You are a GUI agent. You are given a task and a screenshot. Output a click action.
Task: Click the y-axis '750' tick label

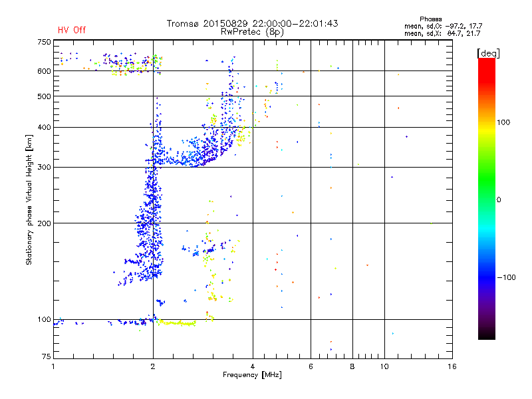44,42
